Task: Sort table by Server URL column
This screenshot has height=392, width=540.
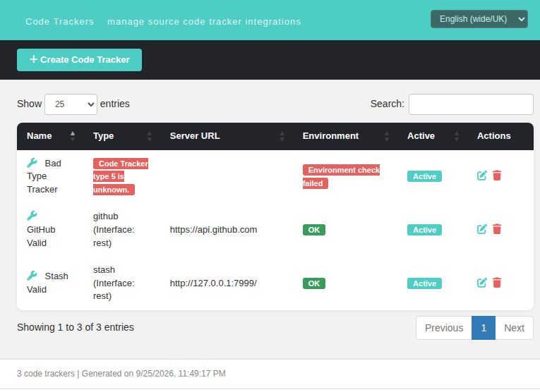Action: tap(227, 136)
